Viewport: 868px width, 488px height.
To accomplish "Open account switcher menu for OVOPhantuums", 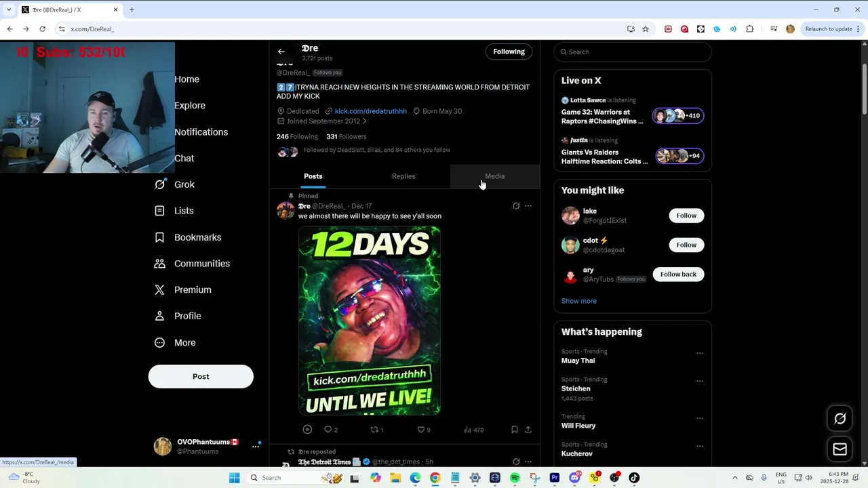I will 256,446.
